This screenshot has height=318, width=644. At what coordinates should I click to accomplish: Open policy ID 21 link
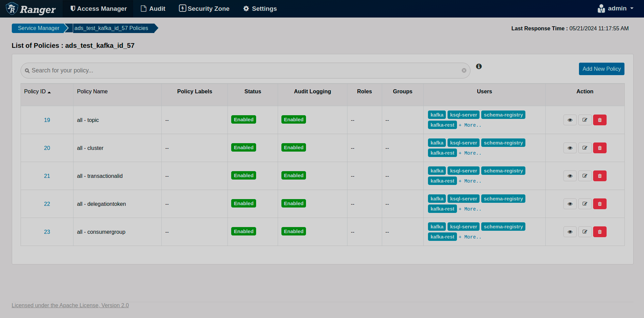coord(47,176)
